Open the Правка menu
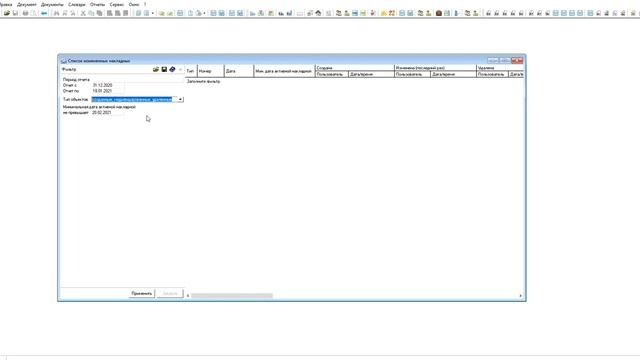This screenshot has height=360, width=640. tap(6, 4)
